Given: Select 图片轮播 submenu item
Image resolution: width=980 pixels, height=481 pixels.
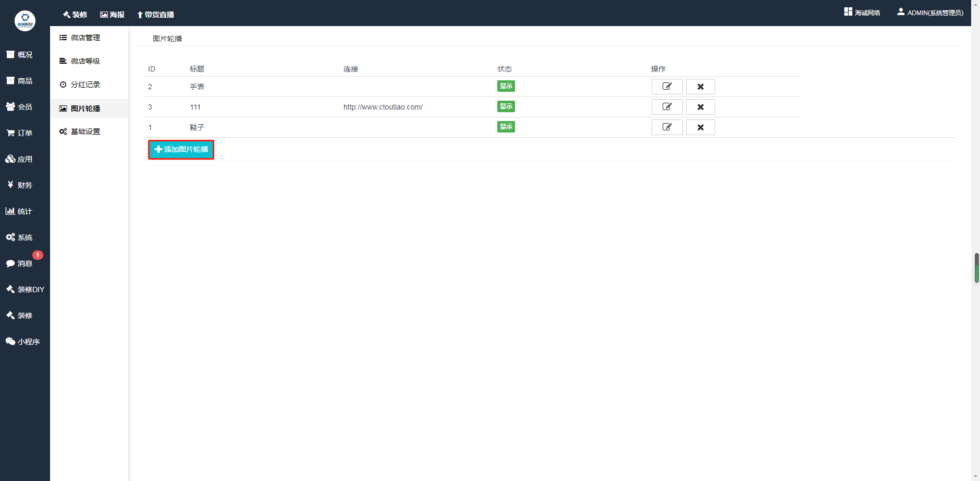Looking at the screenshot, I should (x=89, y=109).
